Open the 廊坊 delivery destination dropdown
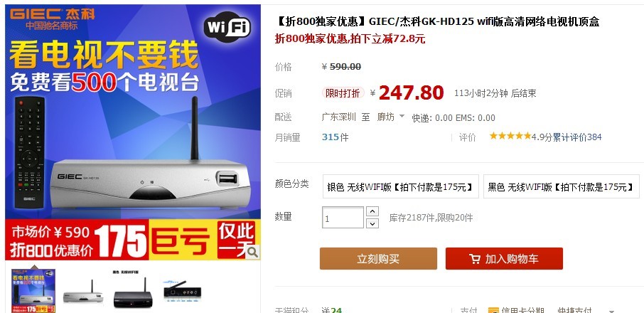This screenshot has width=644, height=313. point(390,117)
